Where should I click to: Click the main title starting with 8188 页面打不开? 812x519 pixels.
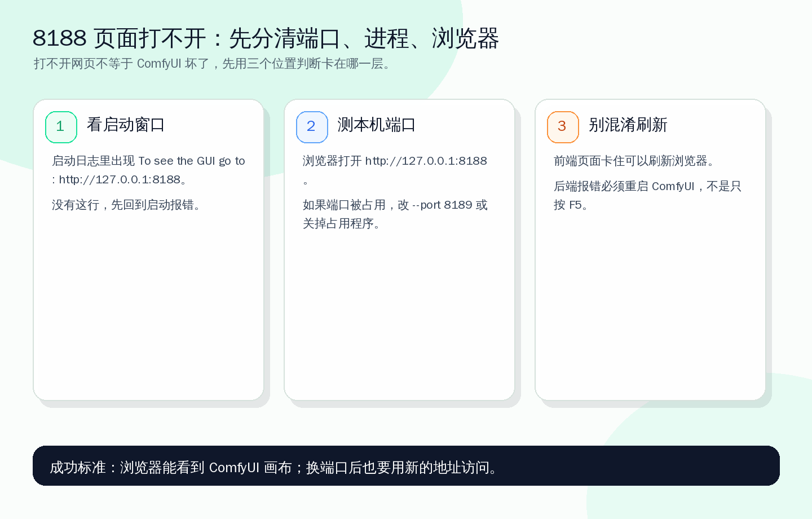point(266,38)
